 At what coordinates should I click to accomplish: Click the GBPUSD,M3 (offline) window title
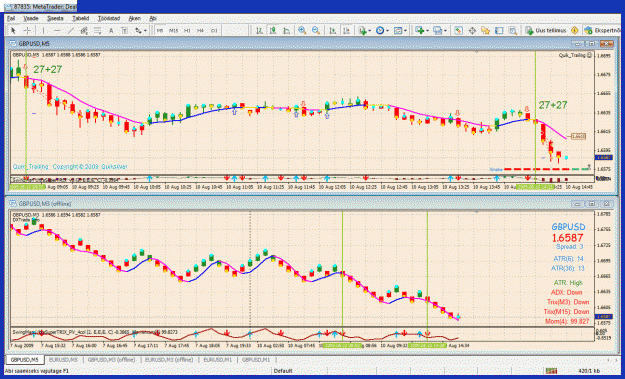45,204
